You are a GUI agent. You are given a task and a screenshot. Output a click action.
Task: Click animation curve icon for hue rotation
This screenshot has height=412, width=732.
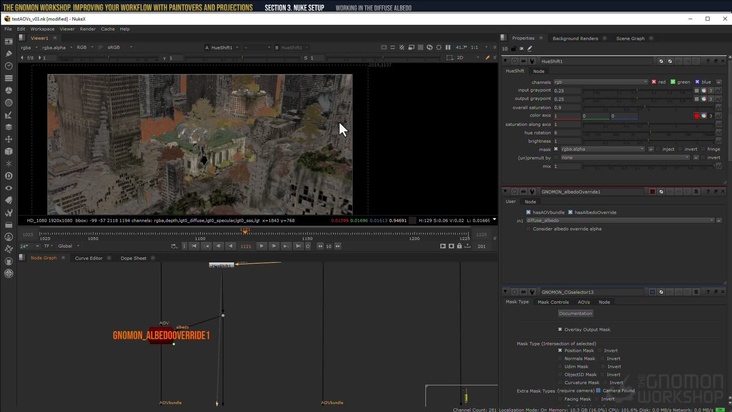tap(718, 133)
